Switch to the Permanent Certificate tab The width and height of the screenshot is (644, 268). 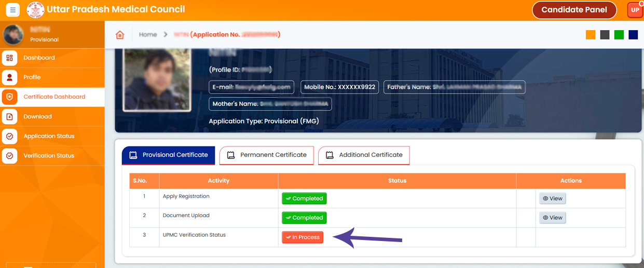tap(267, 155)
